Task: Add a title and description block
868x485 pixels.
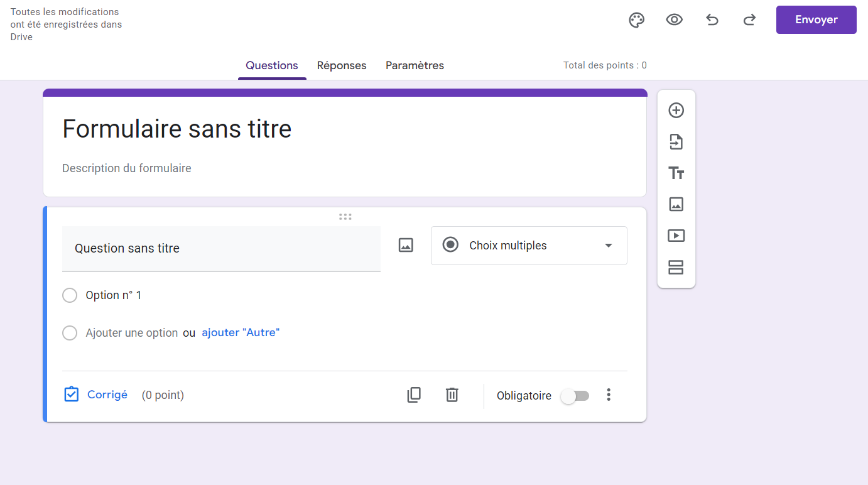Action: pyautogui.click(x=676, y=173)
